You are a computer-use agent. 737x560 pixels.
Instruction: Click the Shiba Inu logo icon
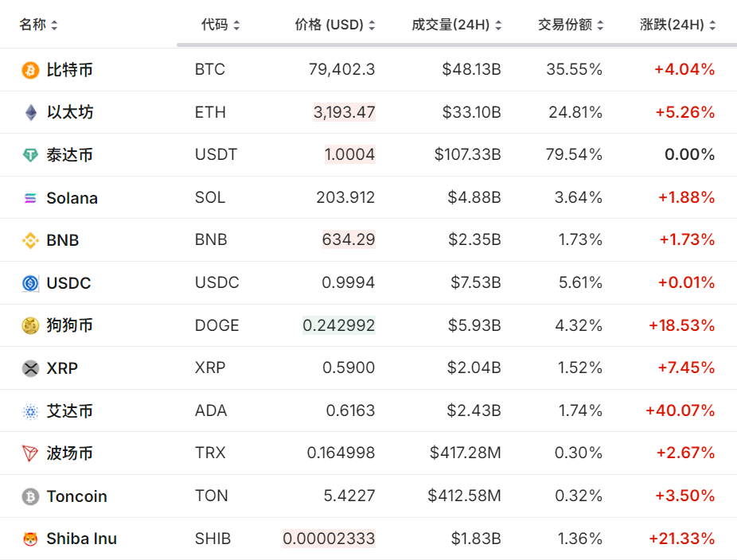point(29,539)
